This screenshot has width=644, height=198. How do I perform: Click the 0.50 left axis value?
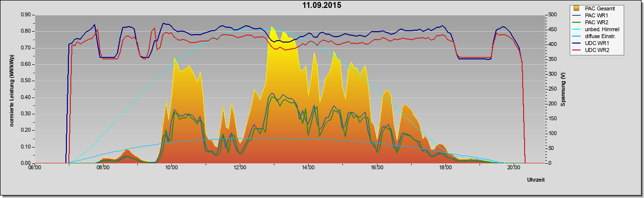[26, 81]
